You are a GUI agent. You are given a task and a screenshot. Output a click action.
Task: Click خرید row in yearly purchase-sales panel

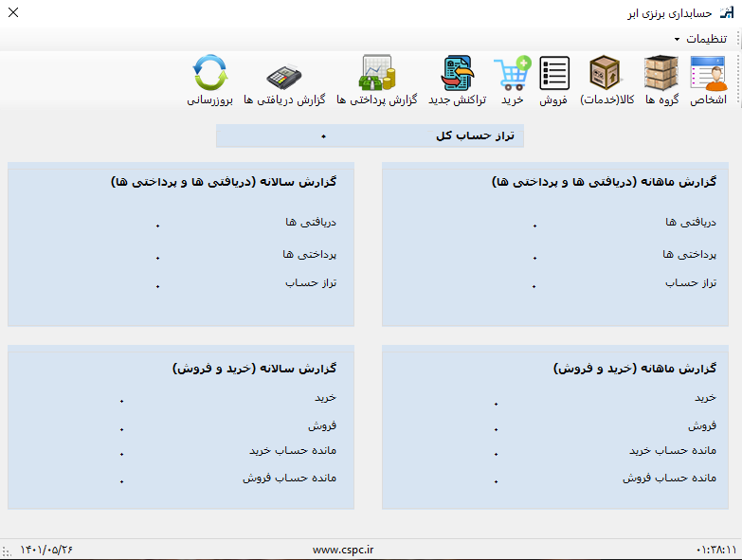(326, 397)
